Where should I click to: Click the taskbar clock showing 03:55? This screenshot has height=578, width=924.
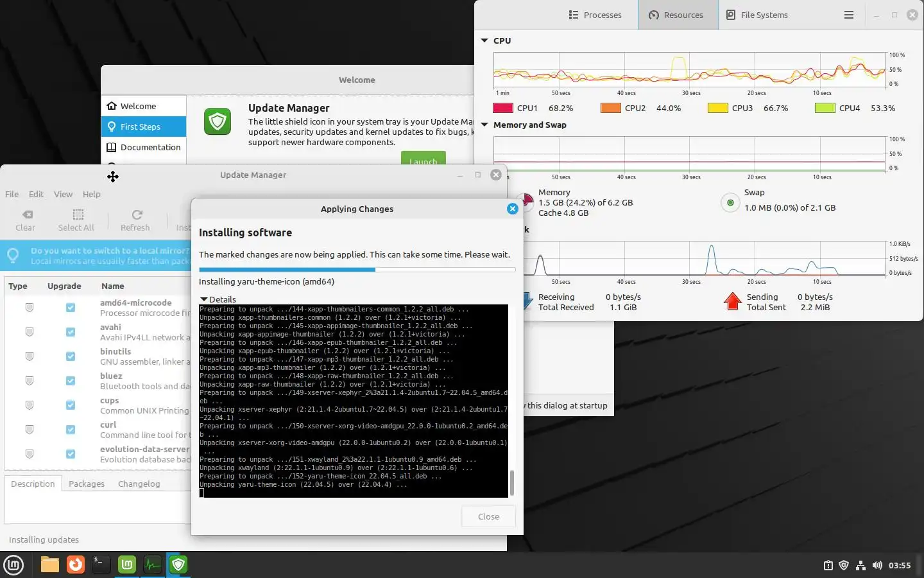(900, 566)
